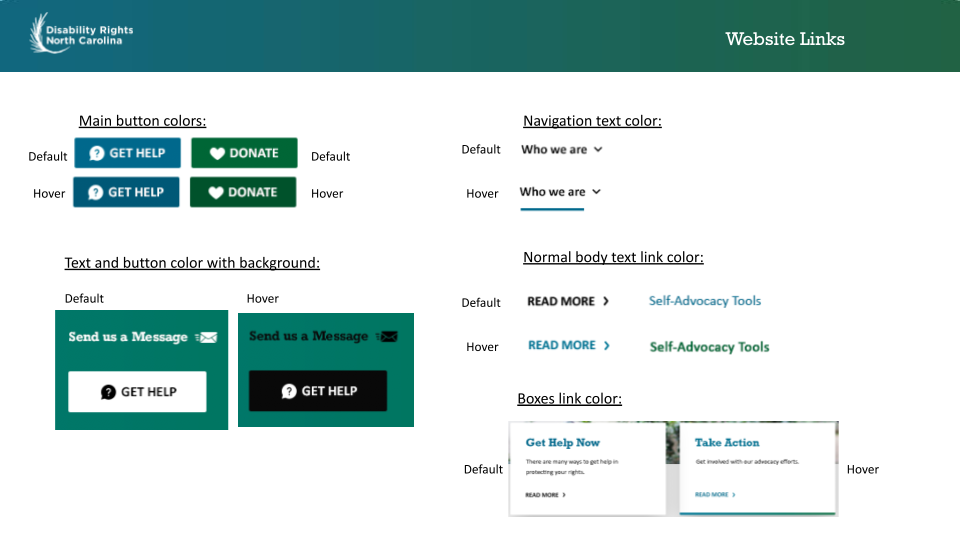Click the Website Links header title

[x=785, y=39]
